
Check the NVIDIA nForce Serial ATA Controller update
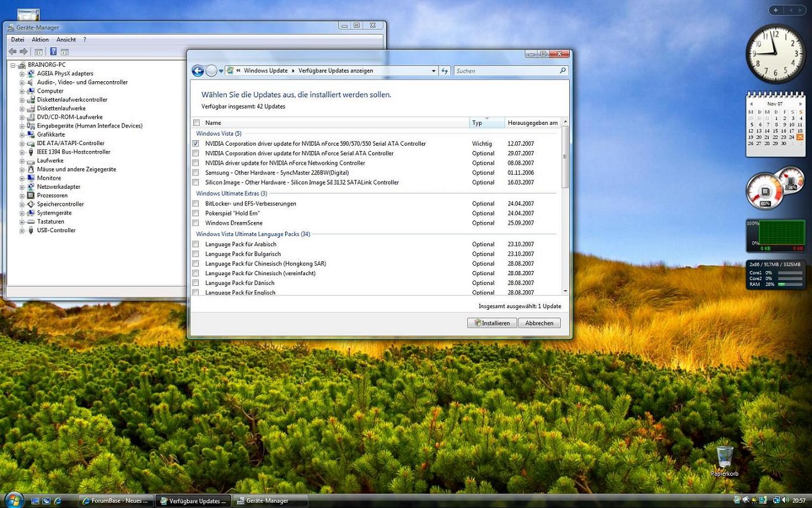196,153
